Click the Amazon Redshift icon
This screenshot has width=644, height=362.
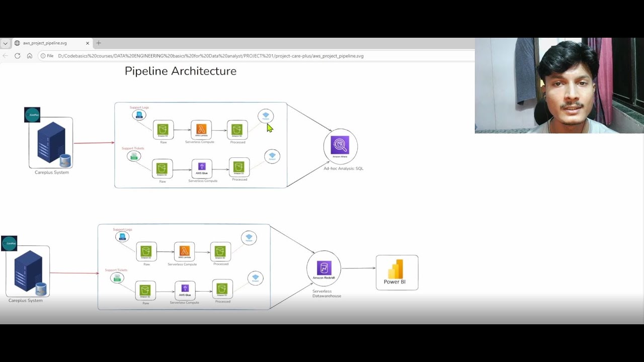click(324, 268)
